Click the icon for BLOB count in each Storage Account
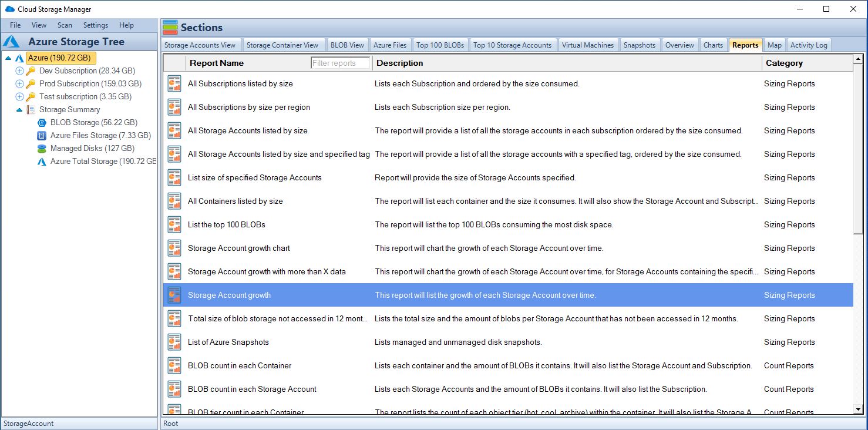Viewport: 868px width, 430px height. coord(174,389)
